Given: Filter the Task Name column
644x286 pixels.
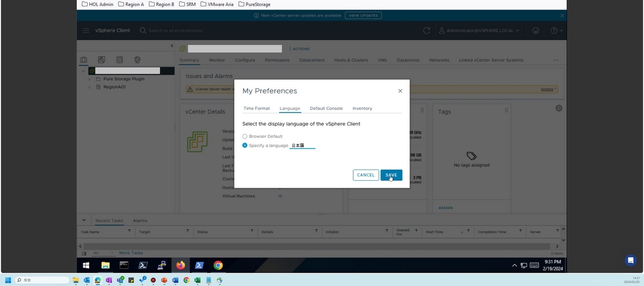Looking at the screenshot, I should pos(129,231).
